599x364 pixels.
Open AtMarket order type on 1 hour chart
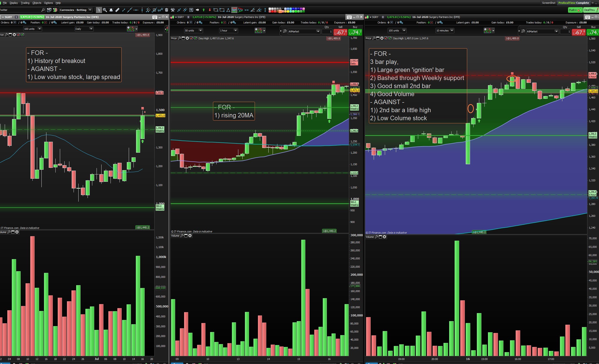pyautogui.click(x=304, y=31)
